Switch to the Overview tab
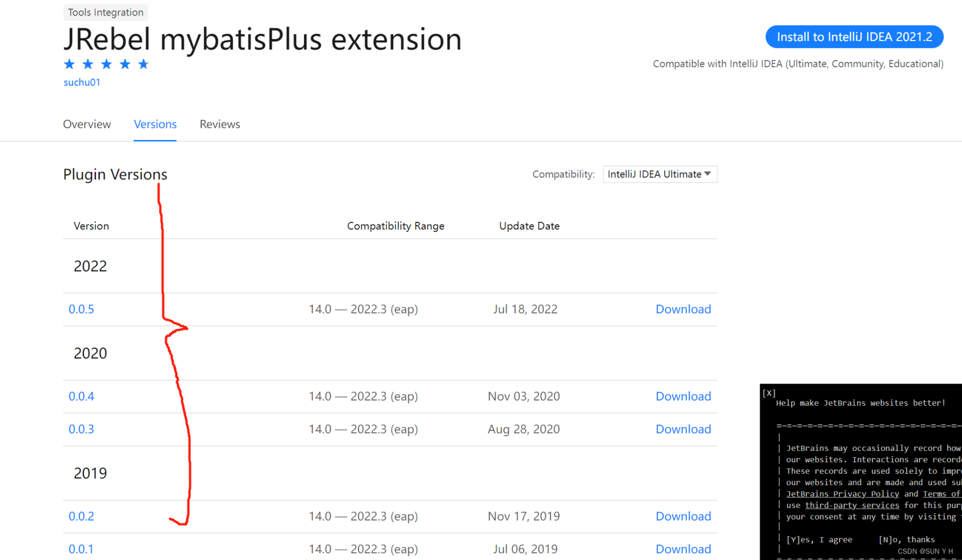 (x=87, y=124)
